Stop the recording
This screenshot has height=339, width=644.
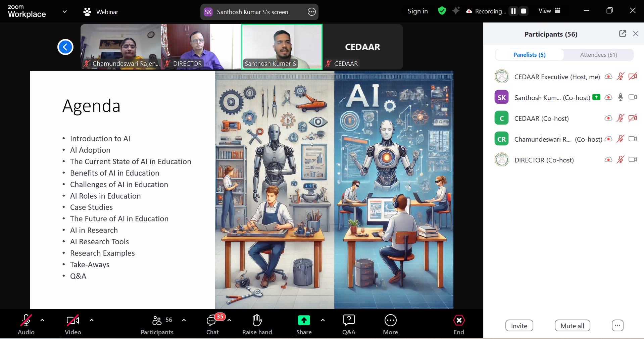[x=524, y=11]
